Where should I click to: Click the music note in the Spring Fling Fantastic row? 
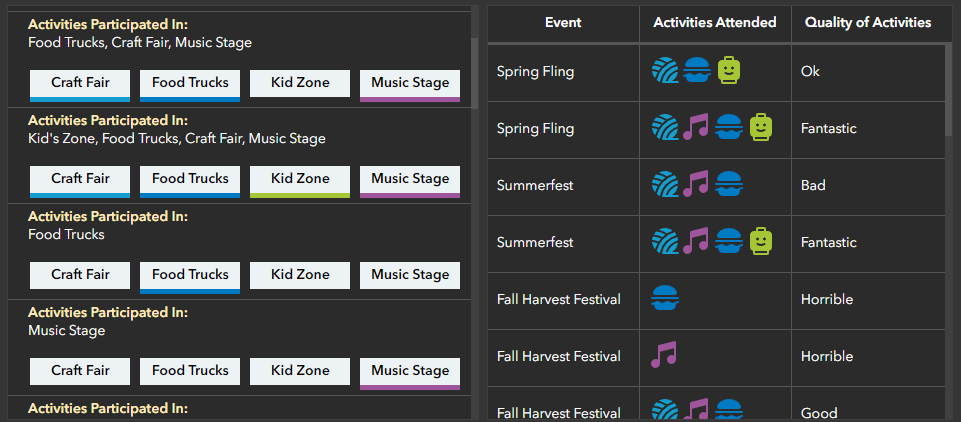[695, 128]
